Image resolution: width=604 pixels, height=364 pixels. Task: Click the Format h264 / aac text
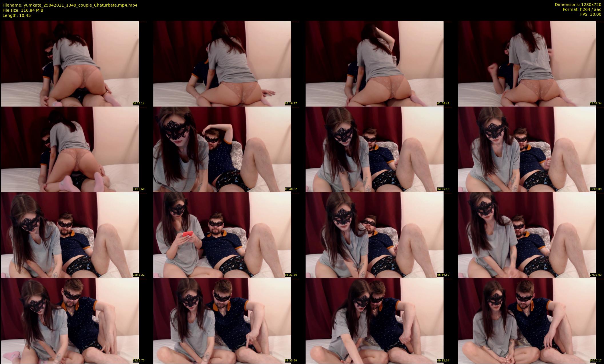(582, 9)
